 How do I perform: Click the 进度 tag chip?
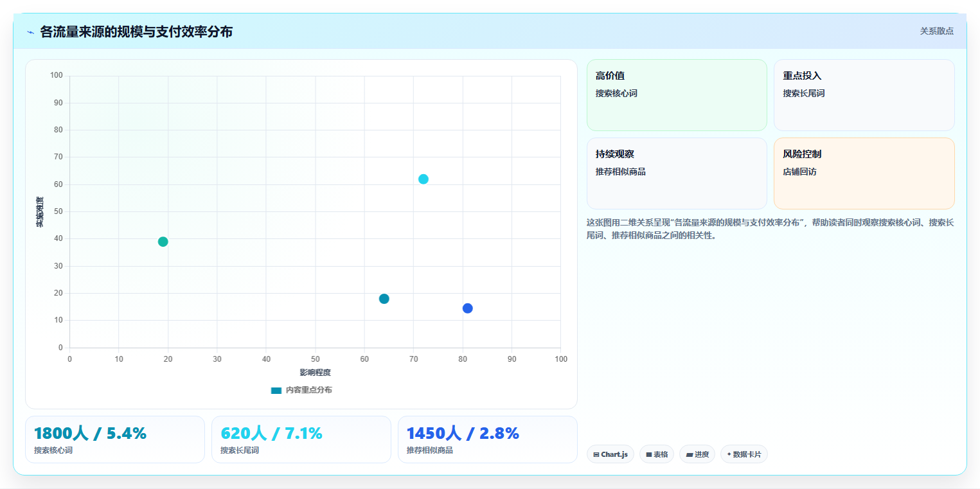pyautogui.click(x=697, y=454)
